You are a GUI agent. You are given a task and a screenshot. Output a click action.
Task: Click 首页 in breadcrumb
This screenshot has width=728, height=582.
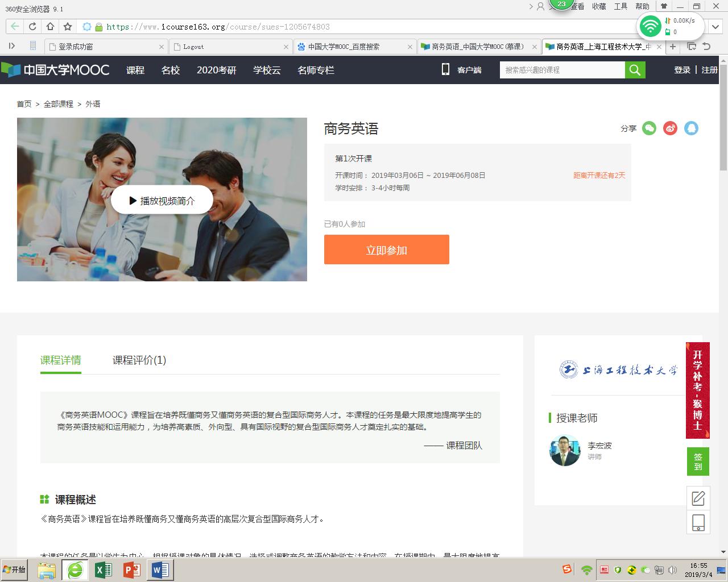[24, 104]
